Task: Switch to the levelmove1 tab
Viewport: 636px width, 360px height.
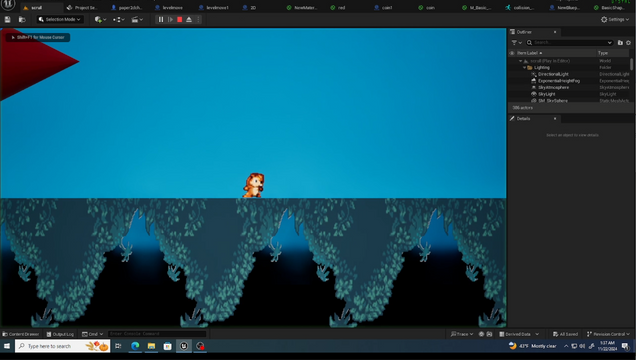Action: tap(214, 8)
